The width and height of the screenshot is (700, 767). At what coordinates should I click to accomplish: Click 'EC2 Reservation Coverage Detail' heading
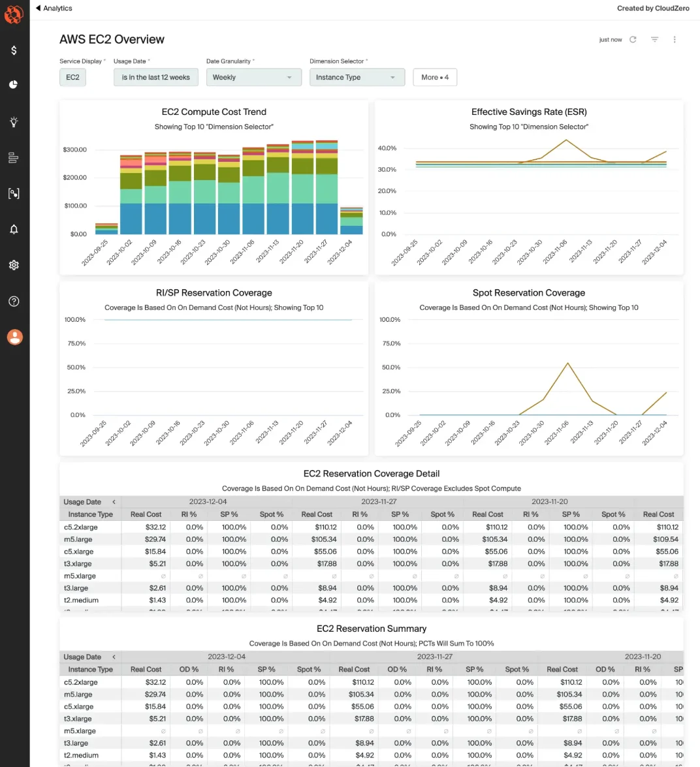pos(372,474)
